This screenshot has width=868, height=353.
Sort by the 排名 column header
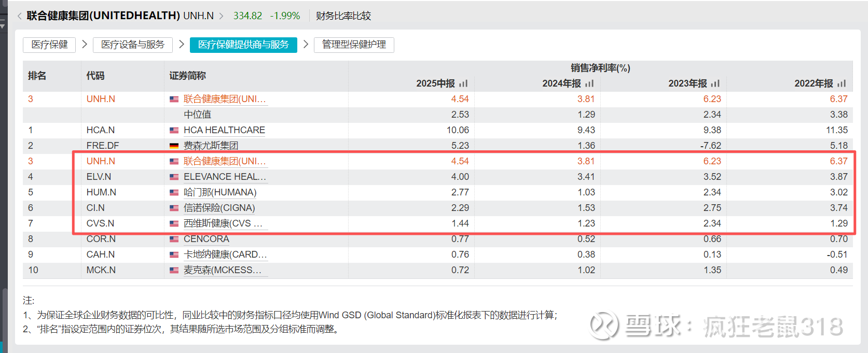37,76
